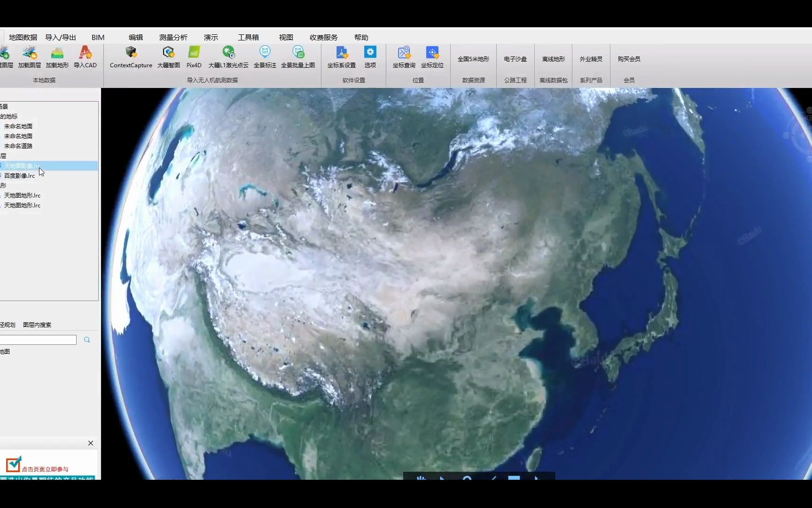Screen dimensions: 812x508
Task: Select the second 天地图地形.lrc item
Action: [x=22, y=205]
